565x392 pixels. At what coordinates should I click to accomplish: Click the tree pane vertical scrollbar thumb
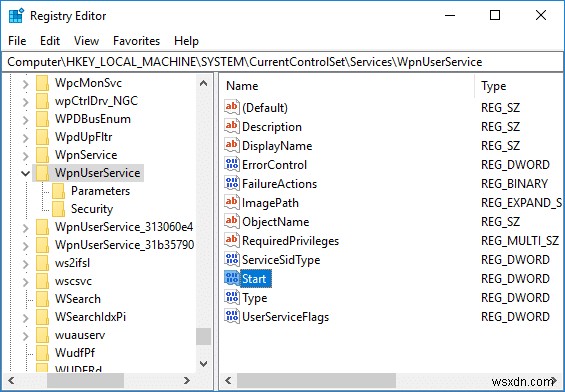204,337
